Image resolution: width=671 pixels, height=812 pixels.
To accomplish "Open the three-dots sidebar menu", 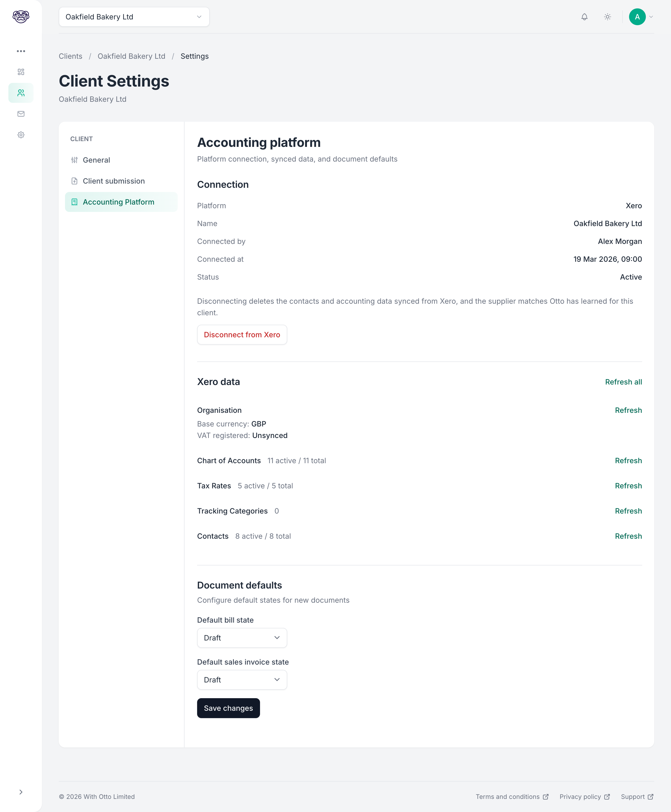I will pos(21,51).
